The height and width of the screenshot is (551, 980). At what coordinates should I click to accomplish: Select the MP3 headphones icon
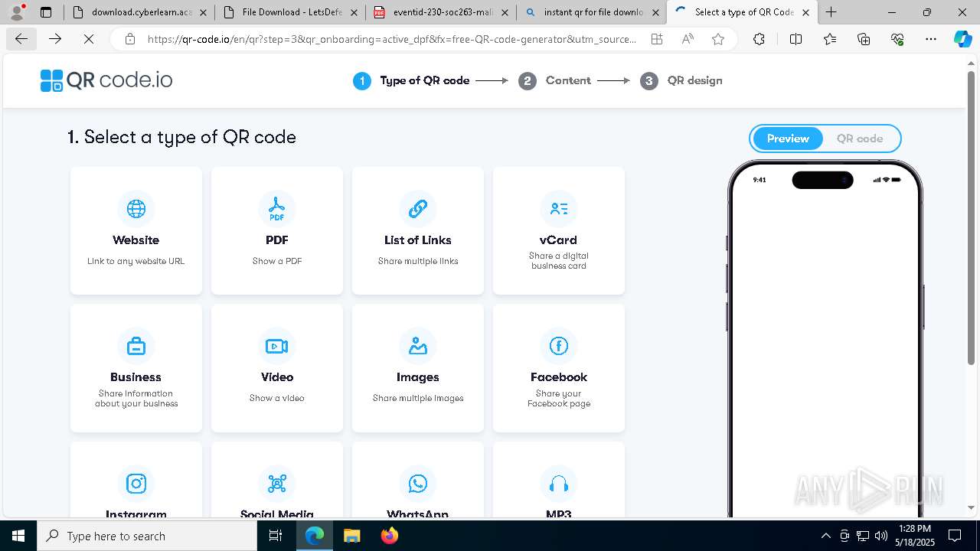tap(559, 483)
